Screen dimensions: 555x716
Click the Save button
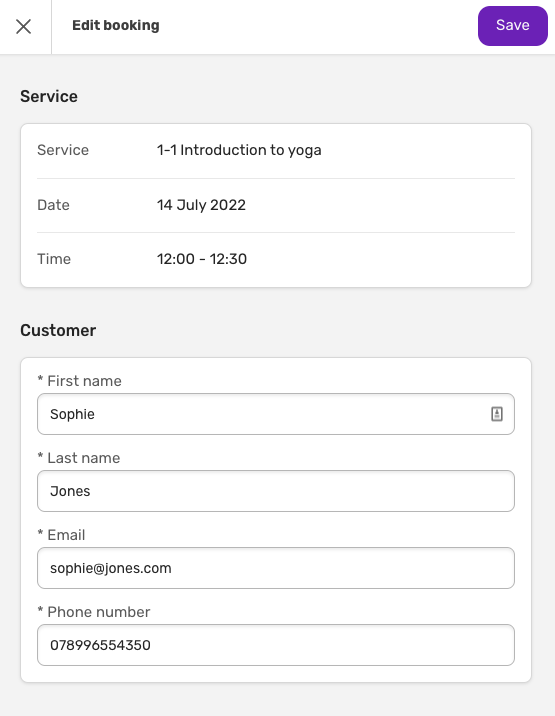pyautogui.click(x=513, y=26)
